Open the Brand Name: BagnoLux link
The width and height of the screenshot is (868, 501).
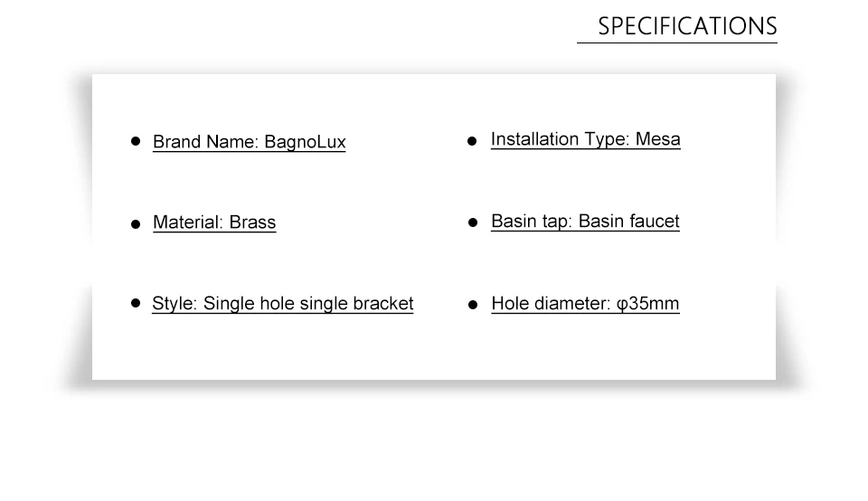click(250, 142)
